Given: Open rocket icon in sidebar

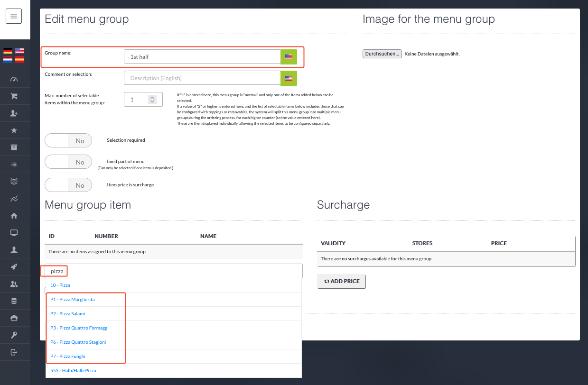Looking at the screenshot, I should tap(14, 267).
